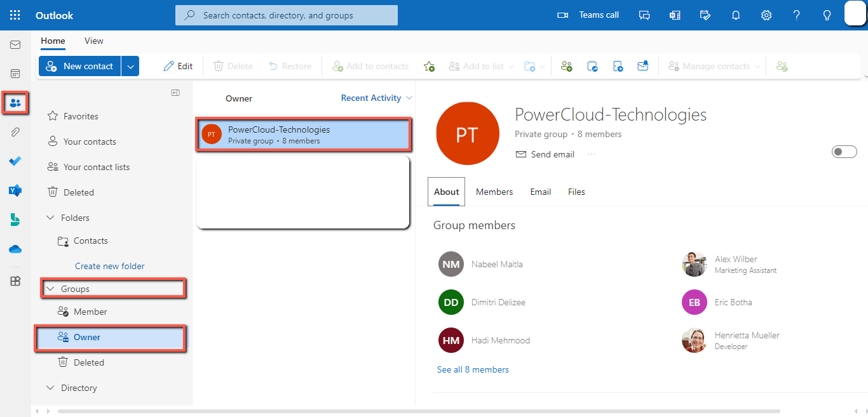
Task: Open Bookings app from the left rail
Action: tap(15, 220)
